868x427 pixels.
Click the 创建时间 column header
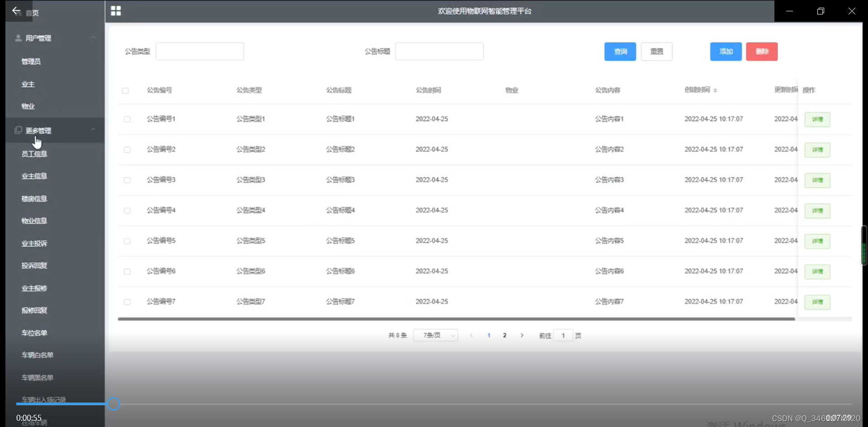[x=697, y=90]
